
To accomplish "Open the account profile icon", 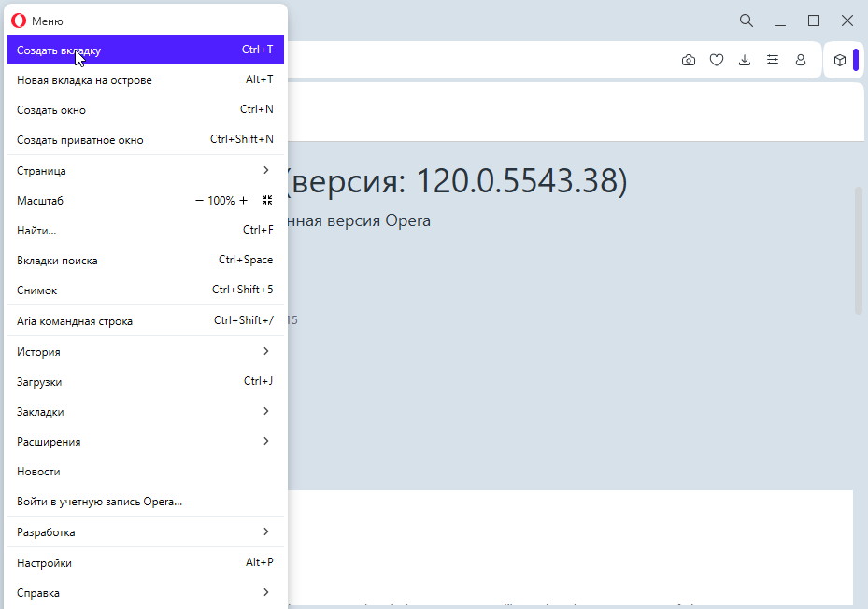I will click(x=801, y=60).
